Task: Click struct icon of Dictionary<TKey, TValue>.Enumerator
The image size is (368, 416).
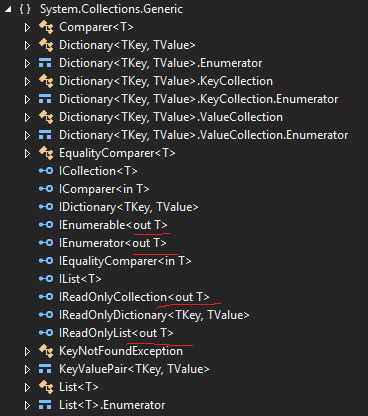Action: (45, 63)
